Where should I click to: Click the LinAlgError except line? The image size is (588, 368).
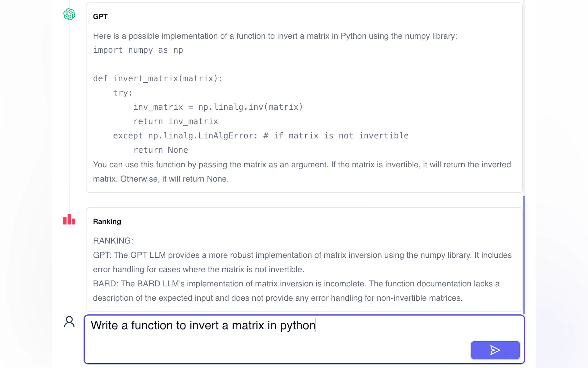click(261, 136)
